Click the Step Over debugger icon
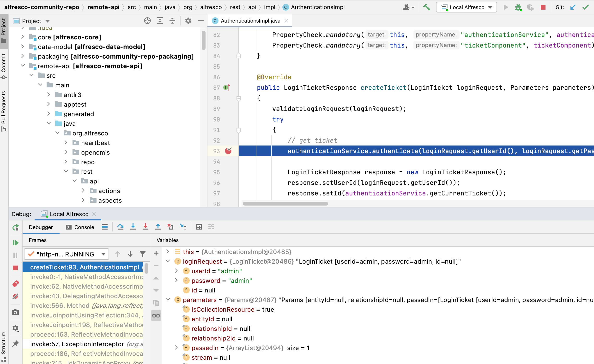The width and height of the screenshot is (594, 364). tap(121, 227)
